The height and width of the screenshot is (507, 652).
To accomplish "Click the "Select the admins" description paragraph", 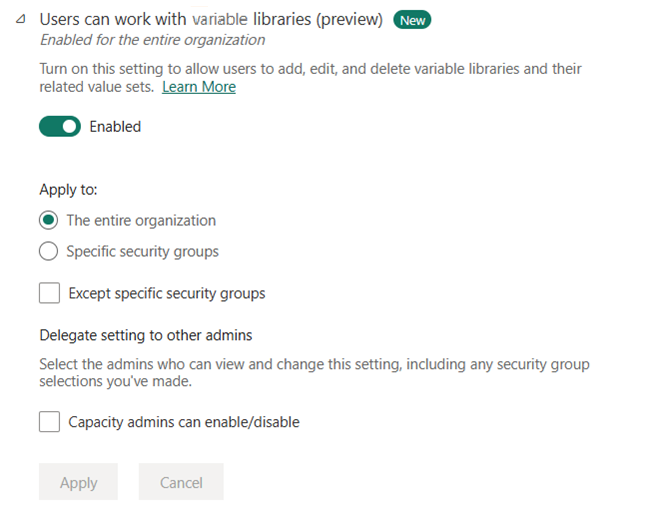I will (314, 365).
